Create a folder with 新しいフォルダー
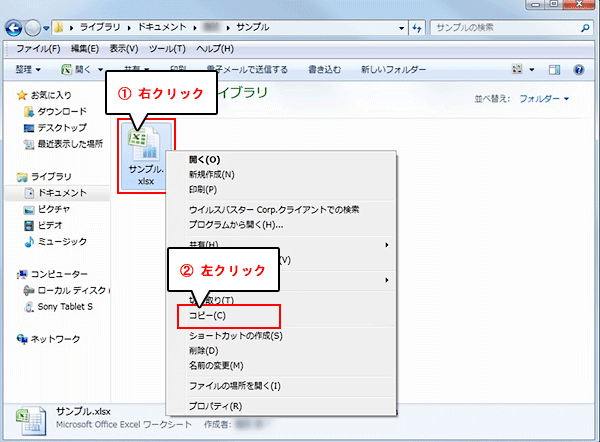Screen dimensions: 600x442 point(393,70)
